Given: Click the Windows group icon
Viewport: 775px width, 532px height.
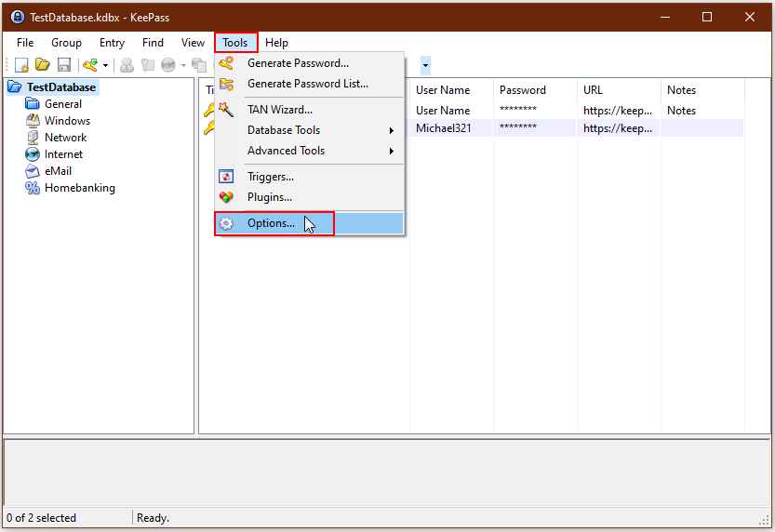Looking at the screenshot, I should click(x=33, y=121).
